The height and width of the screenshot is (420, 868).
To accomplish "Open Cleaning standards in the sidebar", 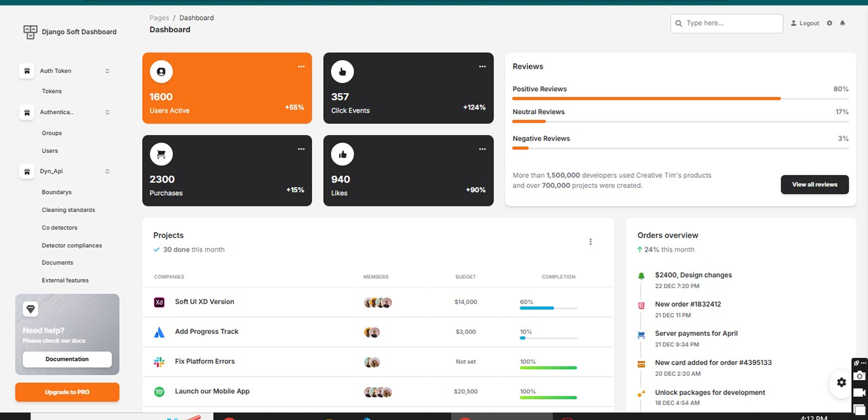I will coord(68,210).
